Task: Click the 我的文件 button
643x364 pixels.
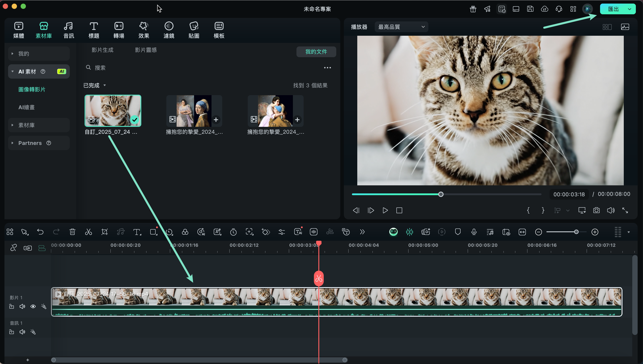Action: point(316,52)
